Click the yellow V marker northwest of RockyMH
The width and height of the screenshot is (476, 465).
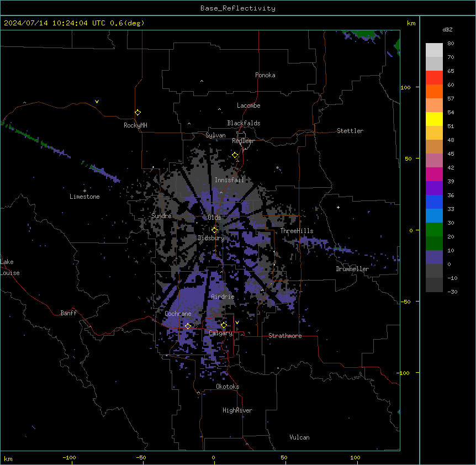97,102
